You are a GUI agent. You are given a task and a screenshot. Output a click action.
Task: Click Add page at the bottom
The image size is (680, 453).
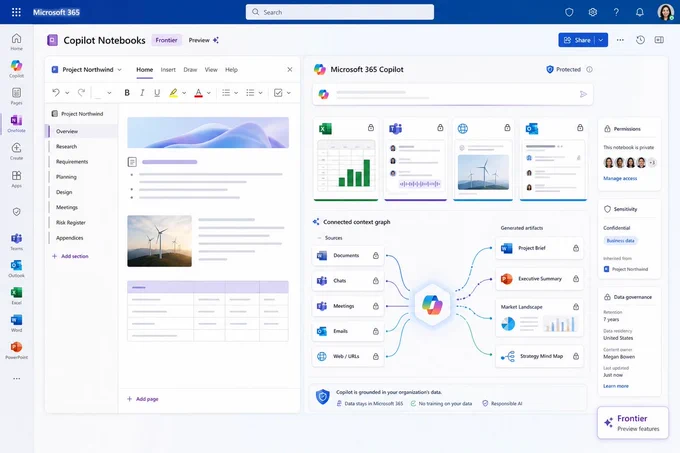143,399
